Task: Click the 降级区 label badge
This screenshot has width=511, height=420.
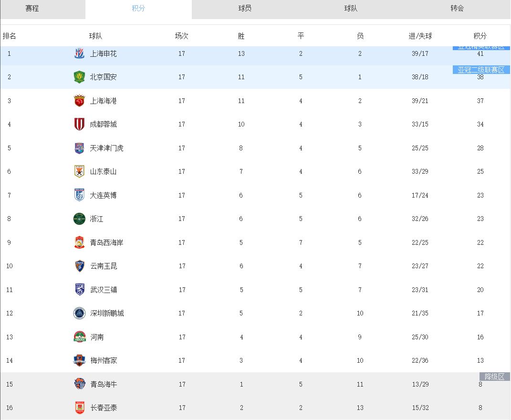Action: coord(494,377)
